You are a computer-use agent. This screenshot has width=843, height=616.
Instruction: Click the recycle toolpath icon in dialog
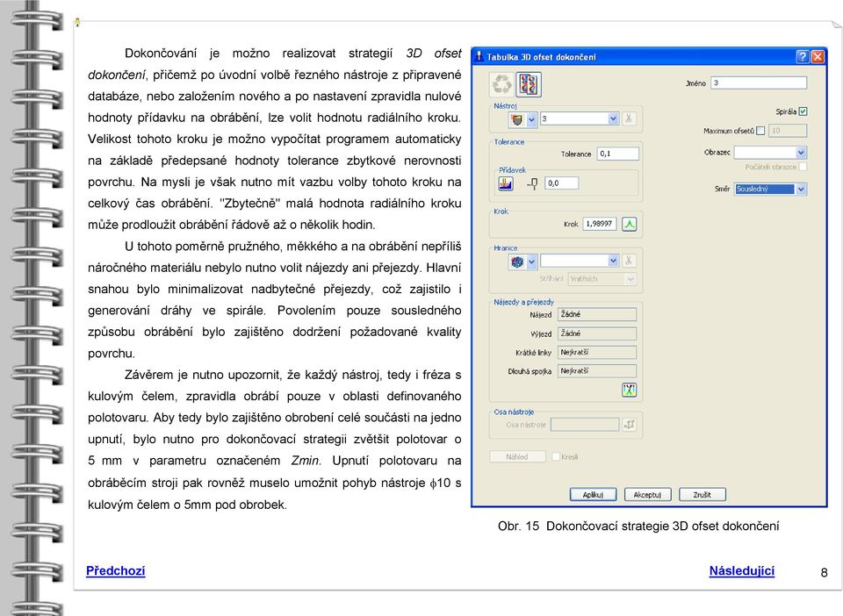click(x=502, y=84)
